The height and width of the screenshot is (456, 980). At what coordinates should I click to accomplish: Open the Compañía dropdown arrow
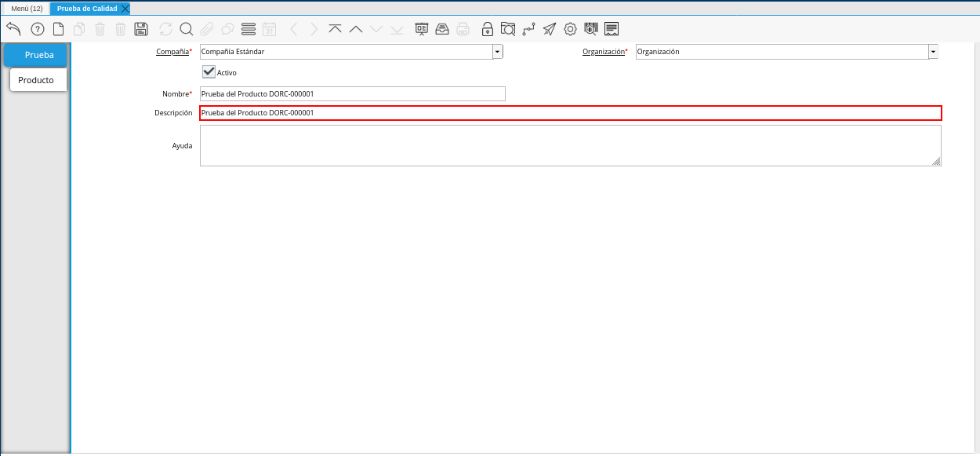point(498,52)
